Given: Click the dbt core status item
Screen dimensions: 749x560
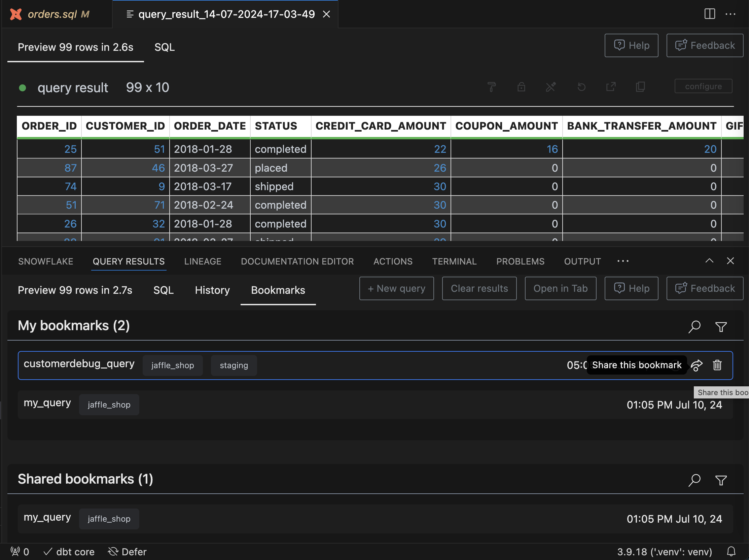Looking at the screenshot, I should point(69,552).
